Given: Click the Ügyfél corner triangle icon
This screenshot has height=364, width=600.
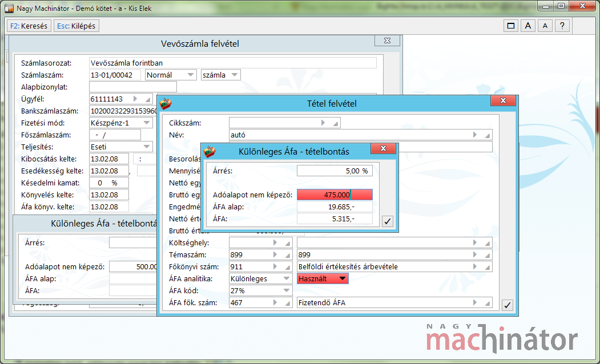Looking at the screenshot, I should (147, 99).
